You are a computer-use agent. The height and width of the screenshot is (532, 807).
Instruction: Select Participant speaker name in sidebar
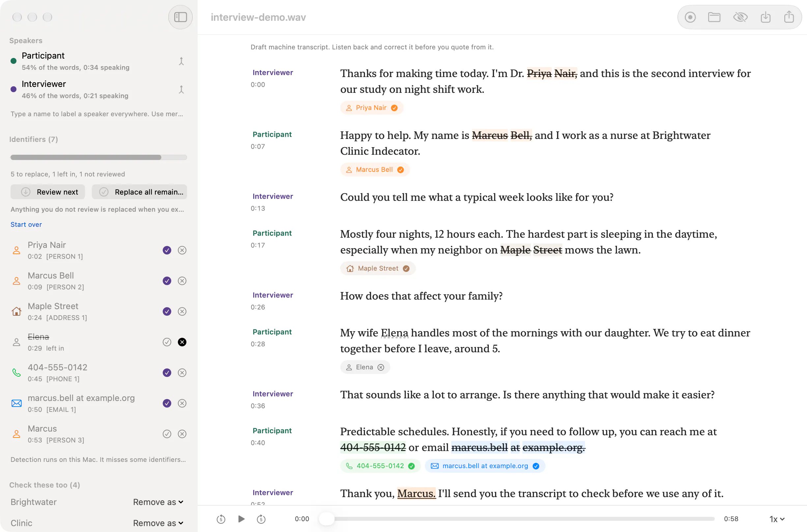pyautogui.click(x=43, y=55)
